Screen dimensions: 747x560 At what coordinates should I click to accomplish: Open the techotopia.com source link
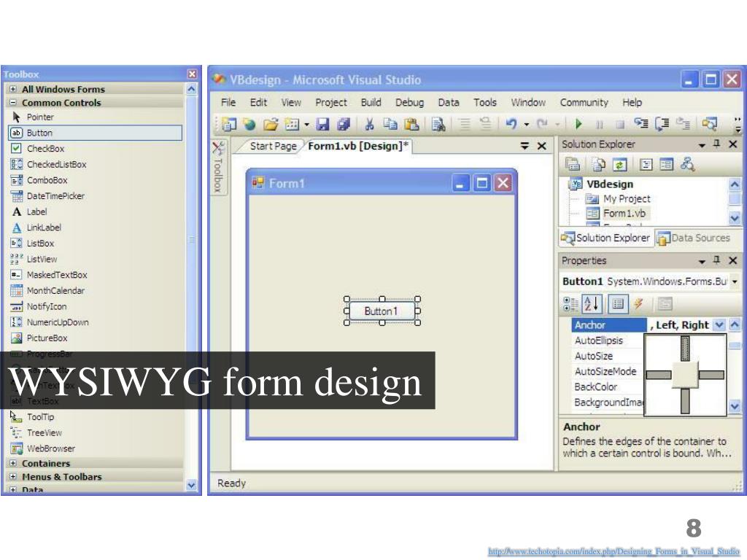point(614,551)
